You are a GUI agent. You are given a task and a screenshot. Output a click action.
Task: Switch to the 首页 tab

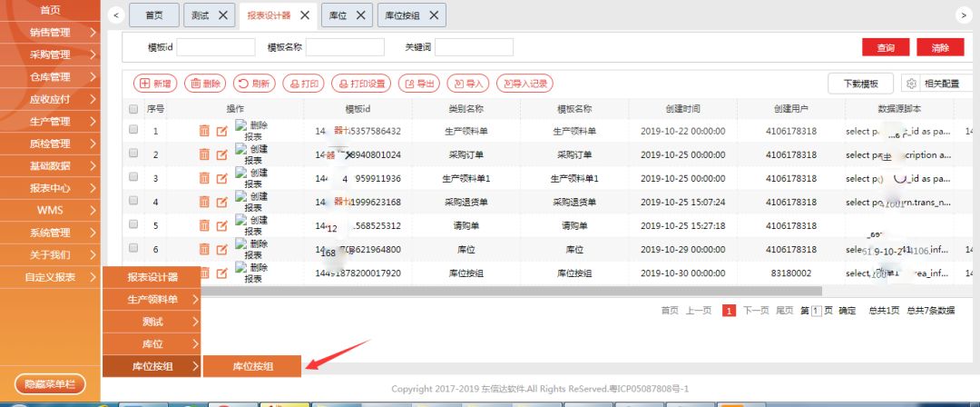click(153, 15)
